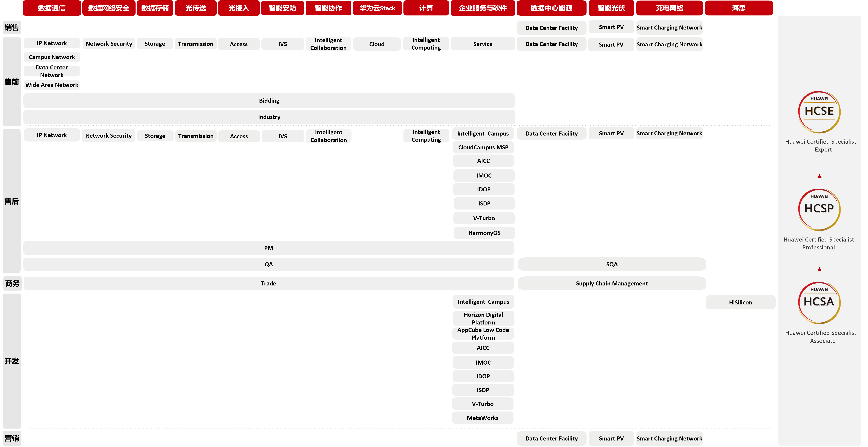Image resolution: width=868 pixels, height=447 pixels.
Task: Click the MetaWorks development box
Action: point(482,418)
